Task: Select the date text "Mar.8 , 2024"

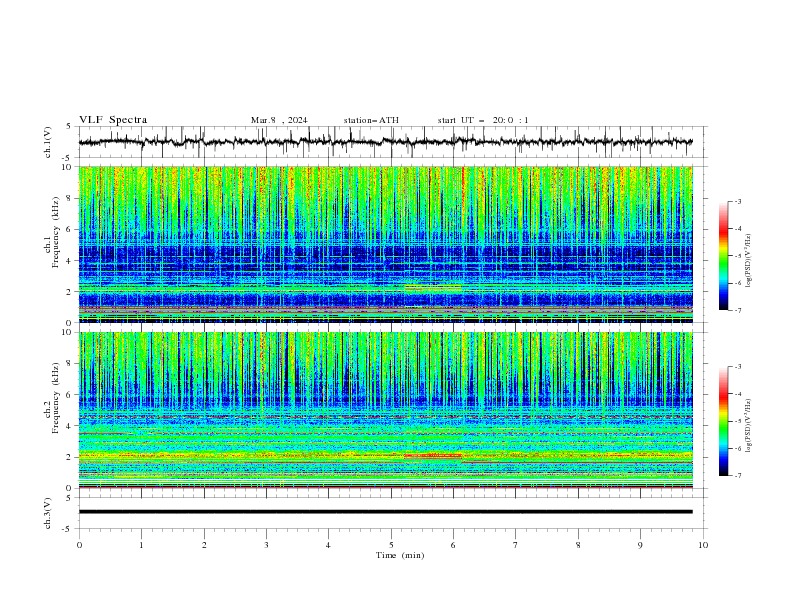Action: (x=279, y=120)
